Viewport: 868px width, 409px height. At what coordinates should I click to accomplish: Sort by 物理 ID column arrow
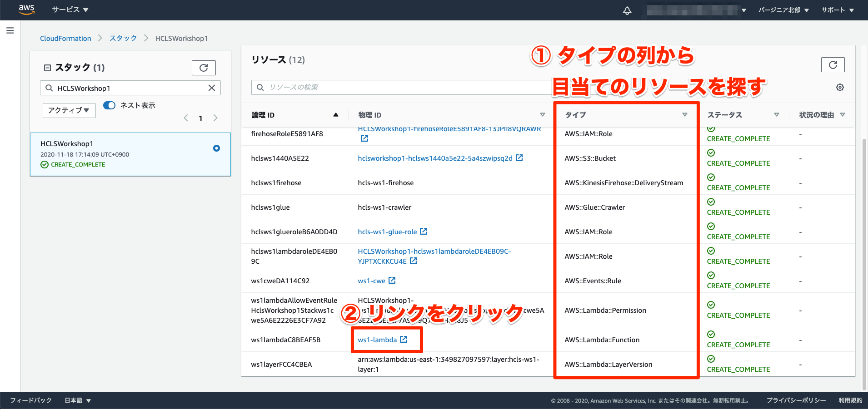(542, 115)
